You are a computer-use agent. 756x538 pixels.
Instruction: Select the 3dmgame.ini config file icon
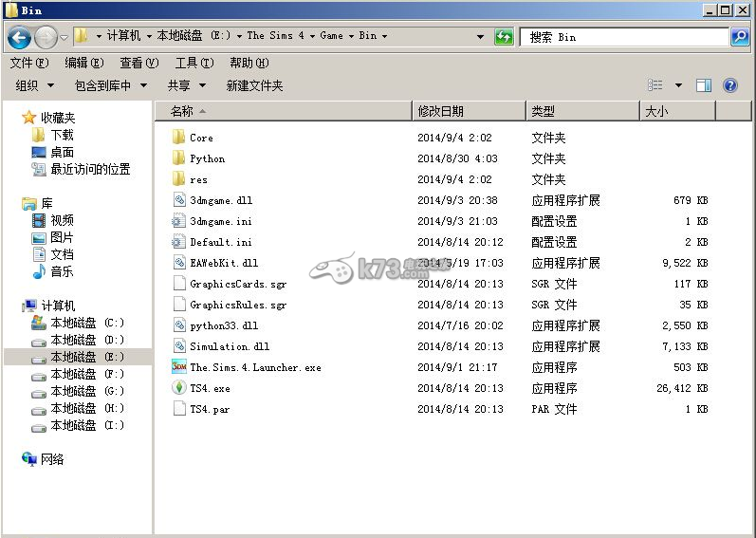pyautogui.click(x=179, y=221)
